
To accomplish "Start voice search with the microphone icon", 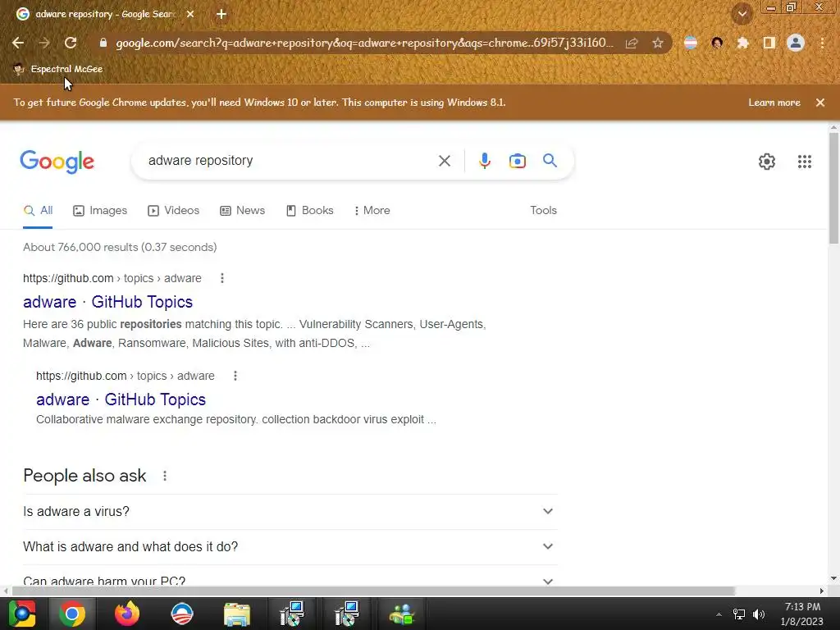I will 485,161.
